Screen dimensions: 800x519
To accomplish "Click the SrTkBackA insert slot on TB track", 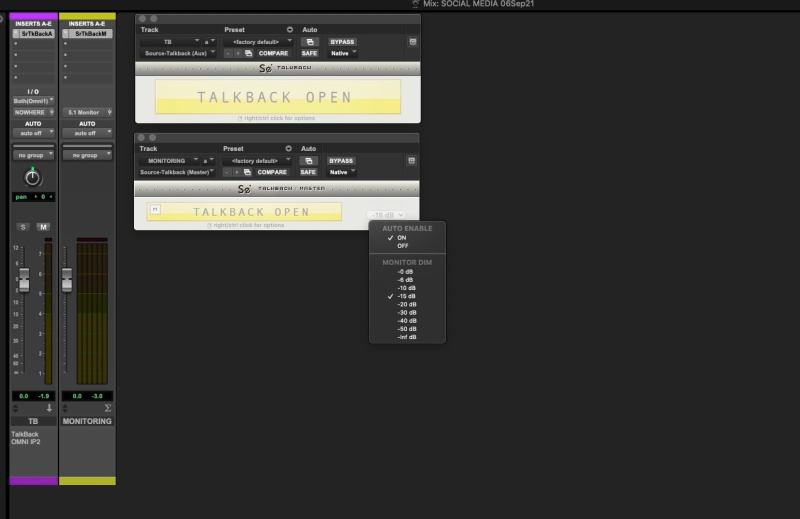I will click(x=32, y=34).
